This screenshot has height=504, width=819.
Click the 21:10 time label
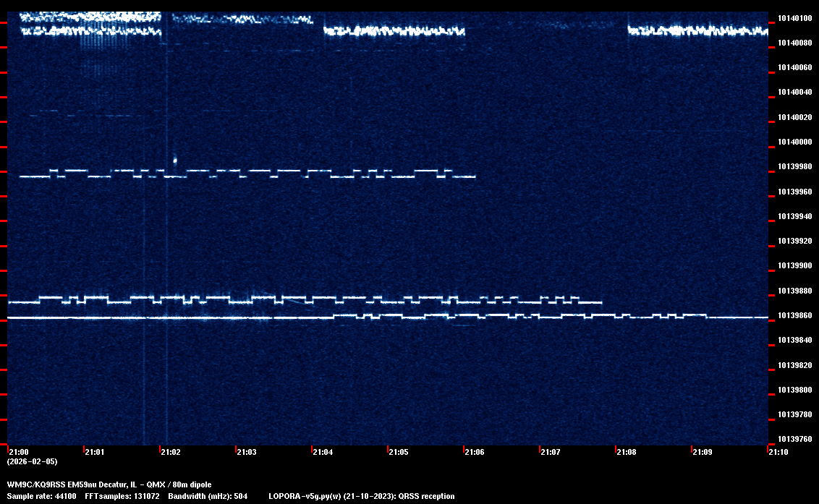(778, 452)
